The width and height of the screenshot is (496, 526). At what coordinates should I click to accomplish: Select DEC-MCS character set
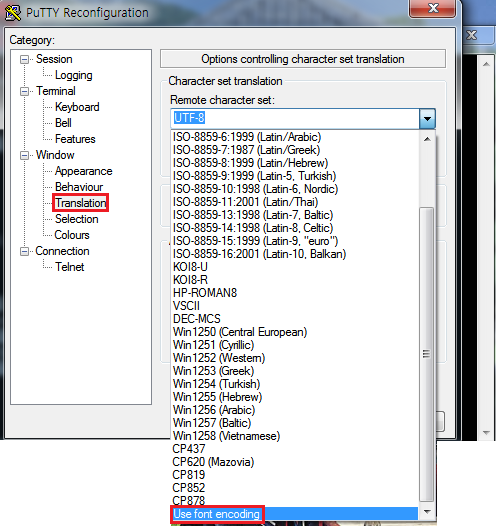coord(295,319)
